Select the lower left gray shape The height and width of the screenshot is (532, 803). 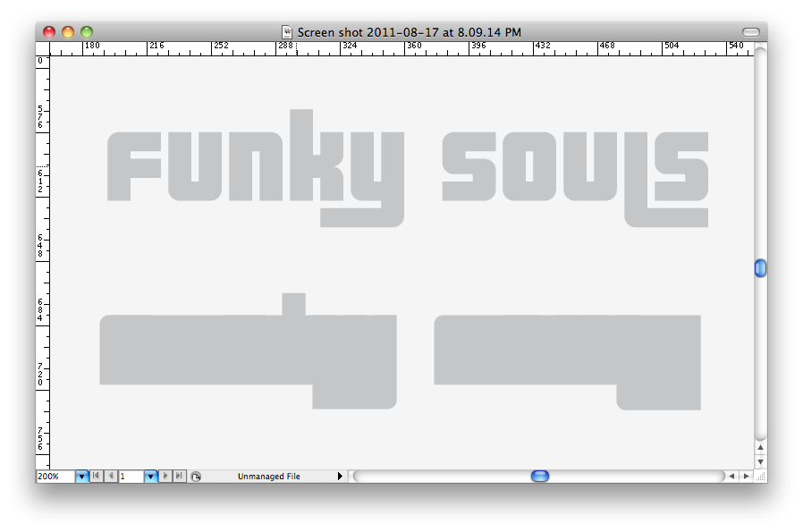[x=249, y=351]
